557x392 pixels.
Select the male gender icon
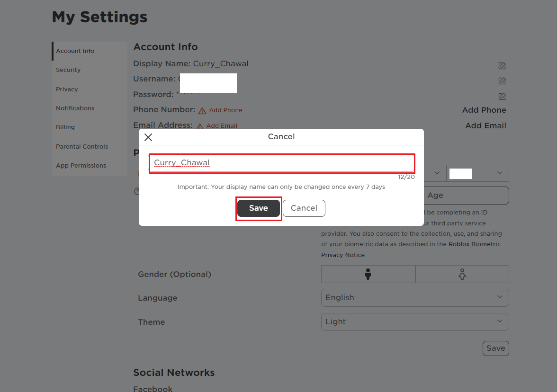point(368,274)
